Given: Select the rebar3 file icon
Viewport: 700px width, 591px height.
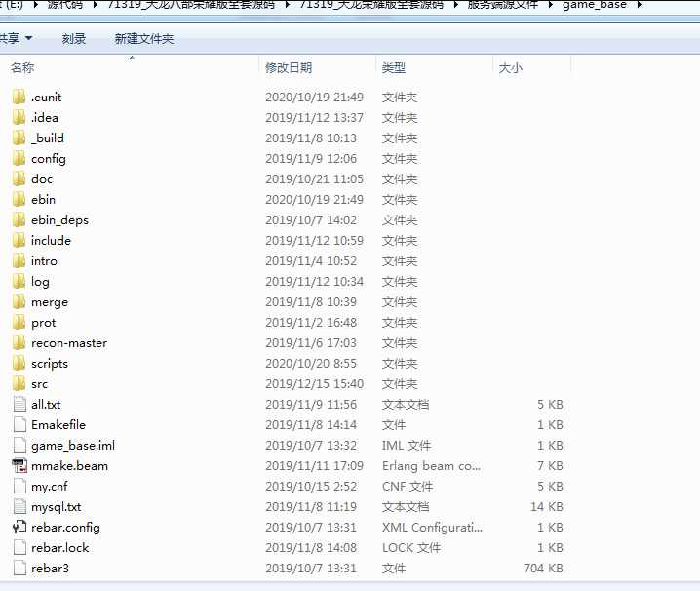Looking at the screenshot, I should pos(19,569).
